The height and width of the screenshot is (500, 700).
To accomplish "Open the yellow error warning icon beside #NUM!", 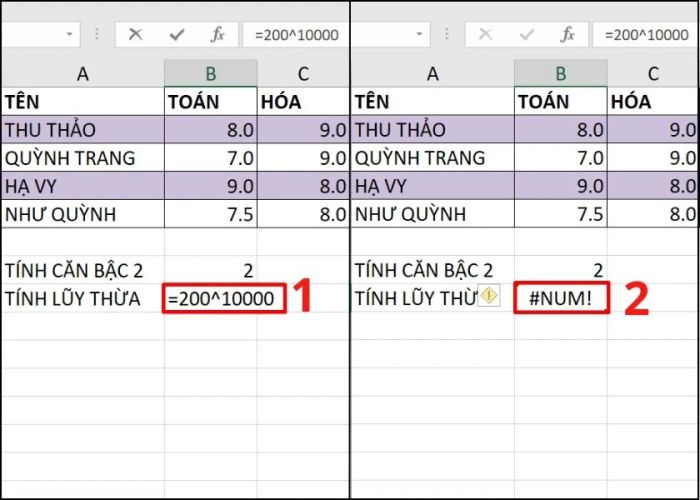I will [489, 296].
